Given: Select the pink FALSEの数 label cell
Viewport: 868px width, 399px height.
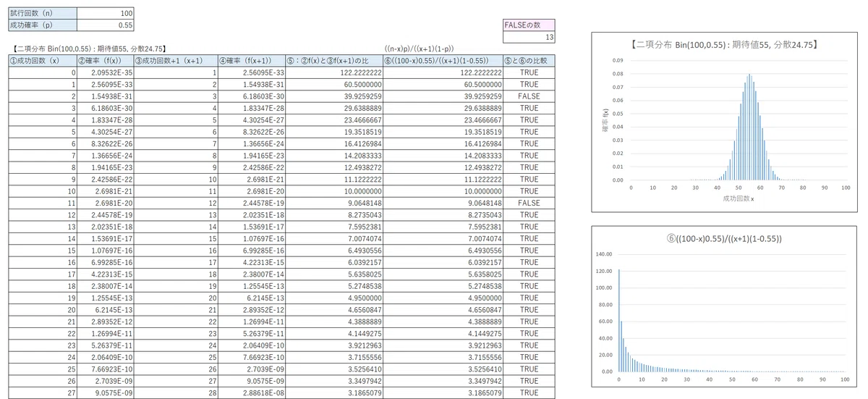Looking at the screenshot, I should [529, 25].
